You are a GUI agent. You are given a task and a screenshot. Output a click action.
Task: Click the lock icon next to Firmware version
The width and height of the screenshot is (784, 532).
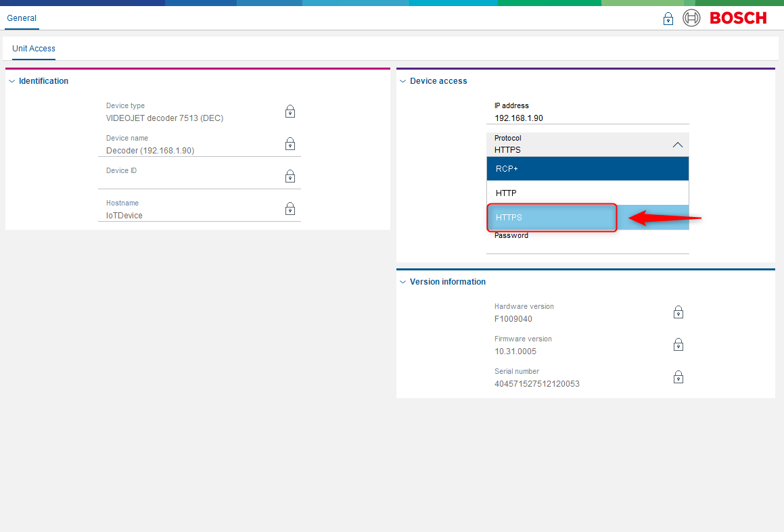(x=678, y=345)
